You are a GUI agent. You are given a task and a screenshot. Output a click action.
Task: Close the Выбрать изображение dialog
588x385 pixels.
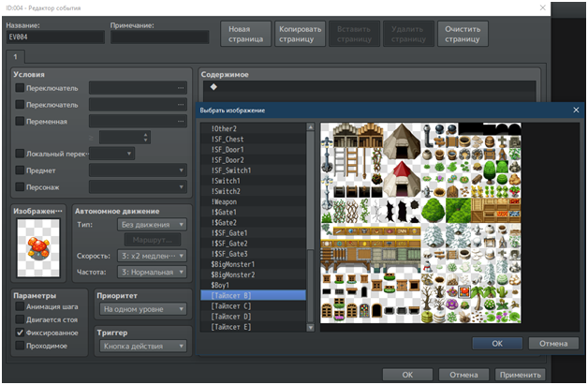576,110
